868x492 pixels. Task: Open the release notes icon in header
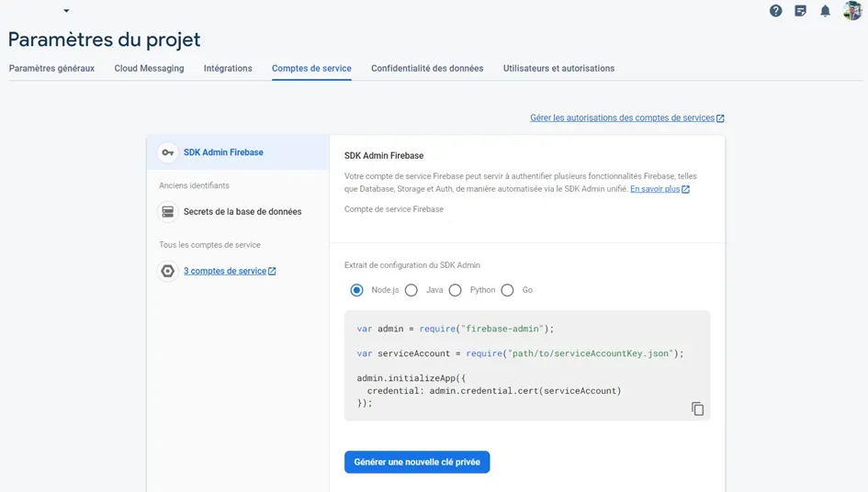click(800, 10)
